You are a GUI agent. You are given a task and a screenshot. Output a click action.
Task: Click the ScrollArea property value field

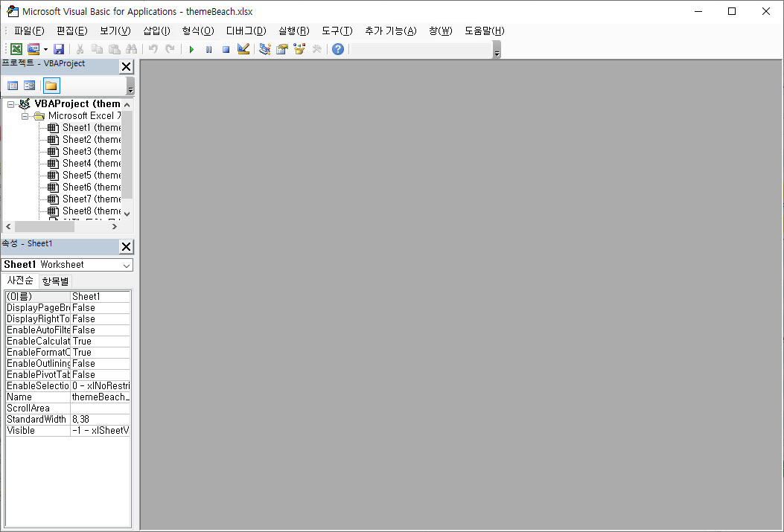pyautogui.click(x=100, y=408)
